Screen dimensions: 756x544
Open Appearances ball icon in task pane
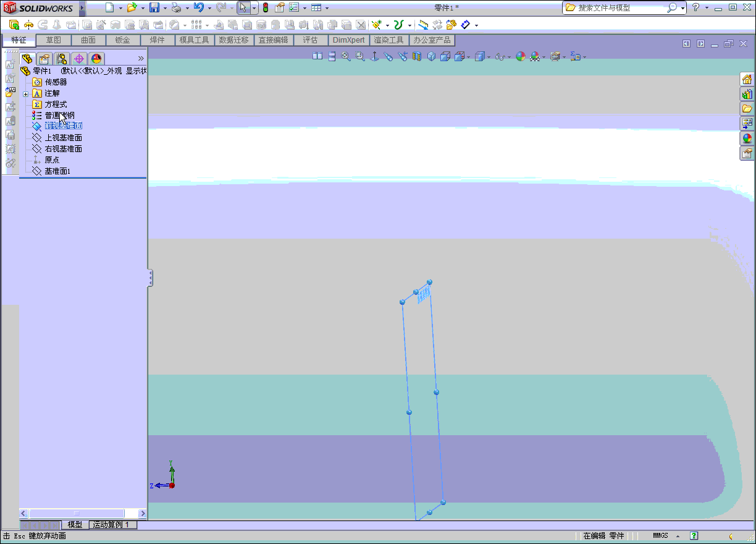(747, 138)
